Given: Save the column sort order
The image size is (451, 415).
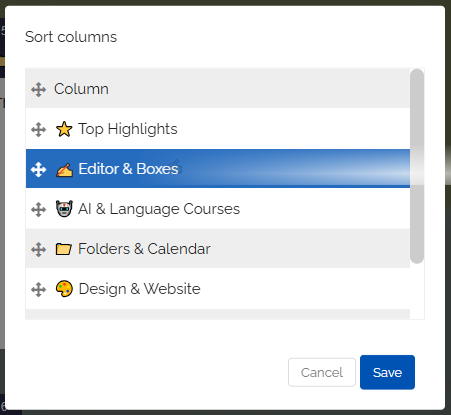Looking at the screenshot, I should click(x=387, y=372).
